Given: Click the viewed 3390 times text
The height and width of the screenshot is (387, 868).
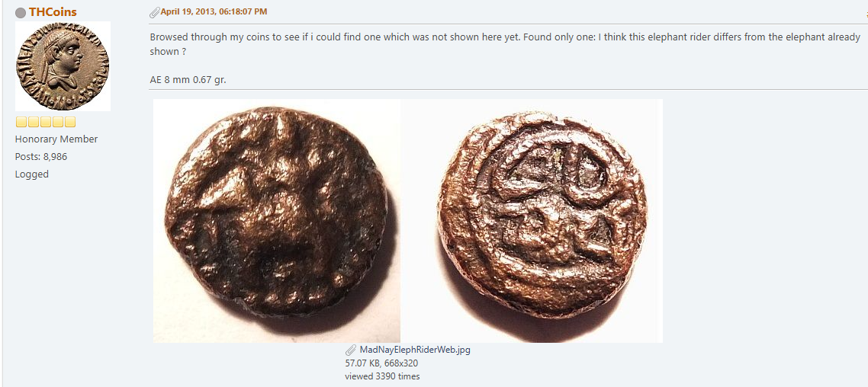Looking at the screenshot, I should point(382,376).
